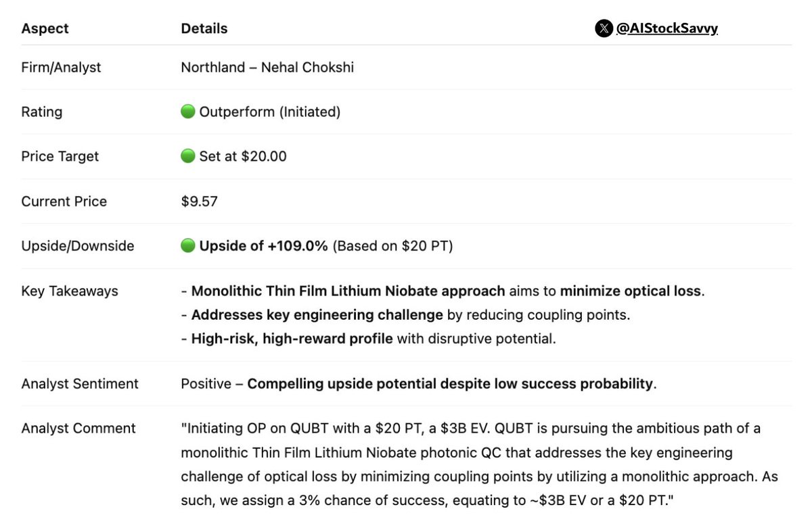Click the Key Takeaways label
Screen dimensions: 812x528
(x=69, y=291)
